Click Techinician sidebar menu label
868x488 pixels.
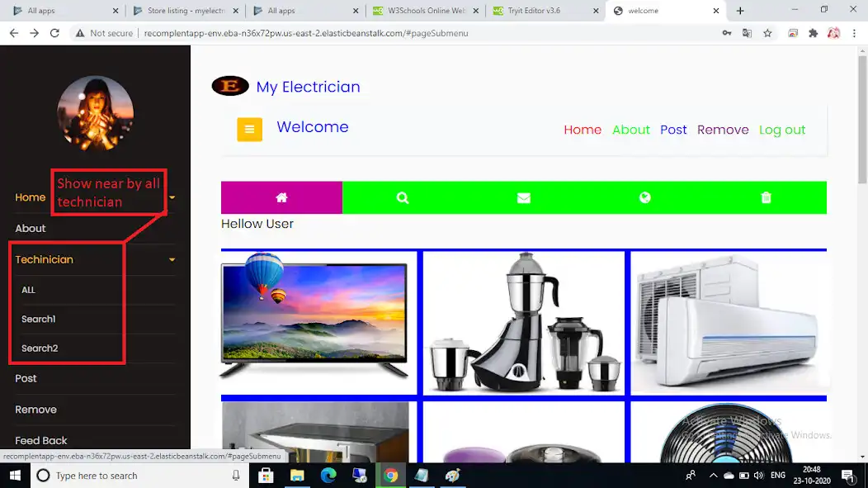[x=44, y=259]
